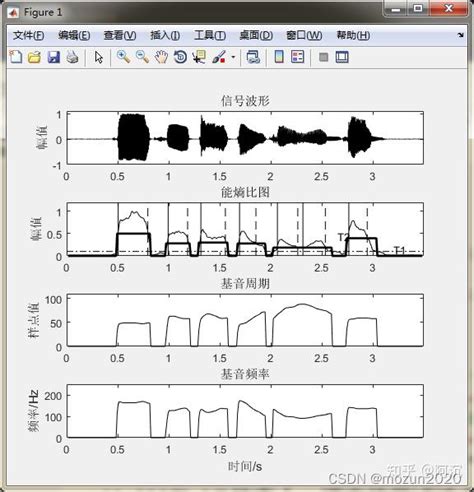Click inside the pitch period axes

245,320
